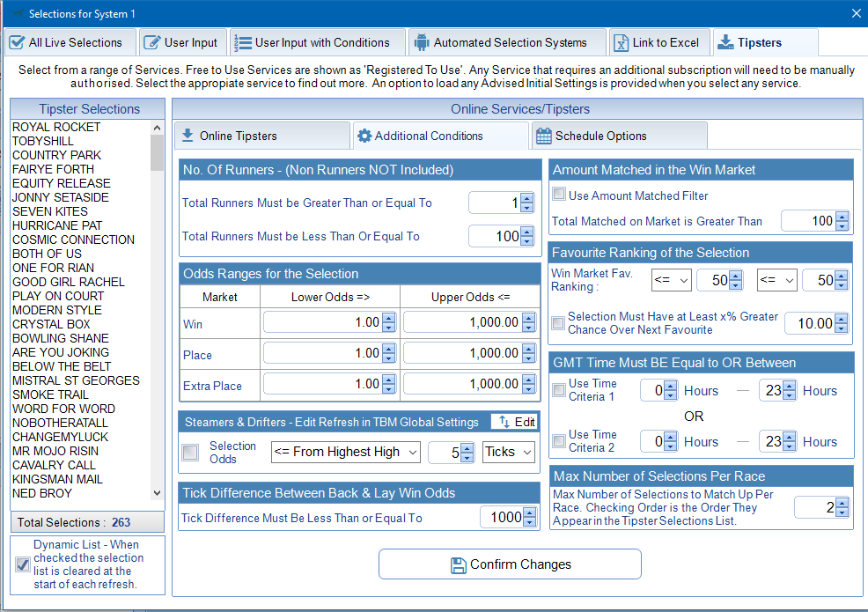Image resolution: width=868 pixels, height=612 pixels.
Task: Click the calendar icon on Schedule Options tab
Action: (544, 136)
